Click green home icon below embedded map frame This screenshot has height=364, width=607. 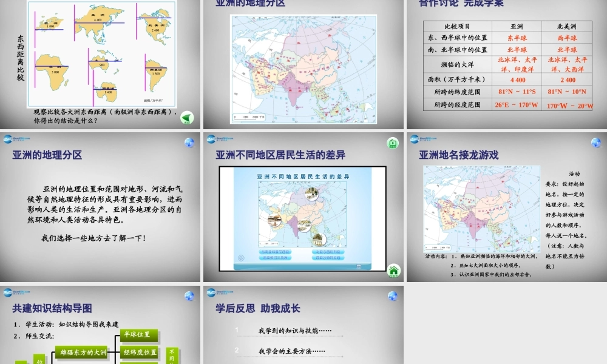pos(394,271)
